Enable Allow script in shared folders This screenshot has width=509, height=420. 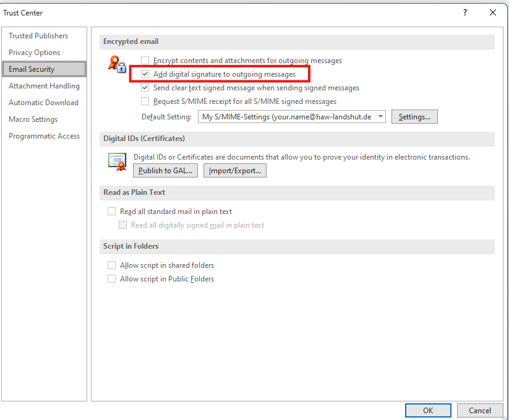tap(112, 265)
